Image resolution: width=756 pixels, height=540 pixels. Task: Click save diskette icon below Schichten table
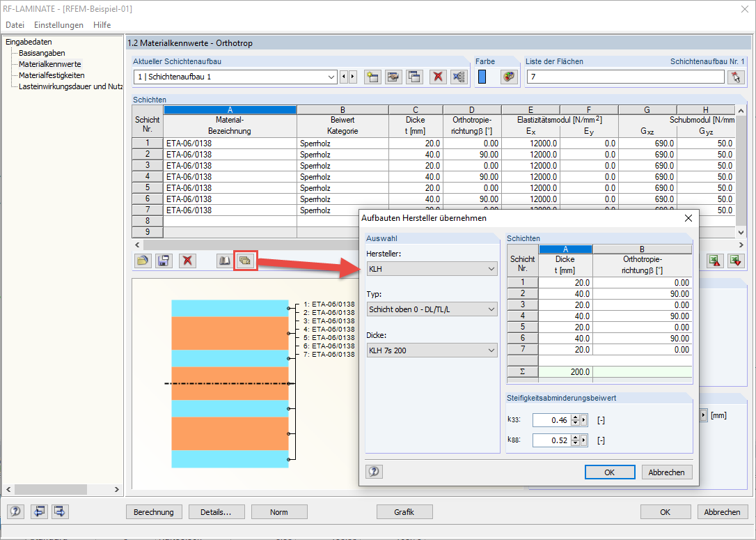pos(164,261)
